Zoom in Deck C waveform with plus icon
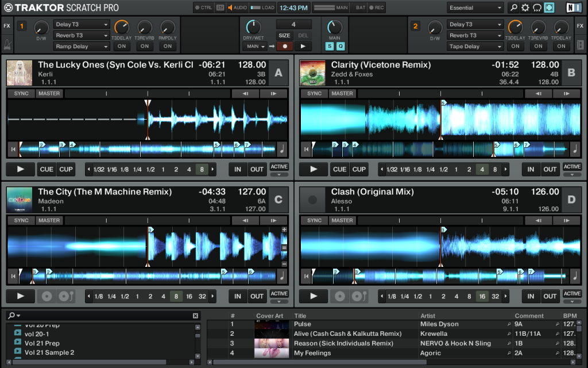The width and height of the screenshot is (588, 368). pyautogui.click(x=284, y=230)
